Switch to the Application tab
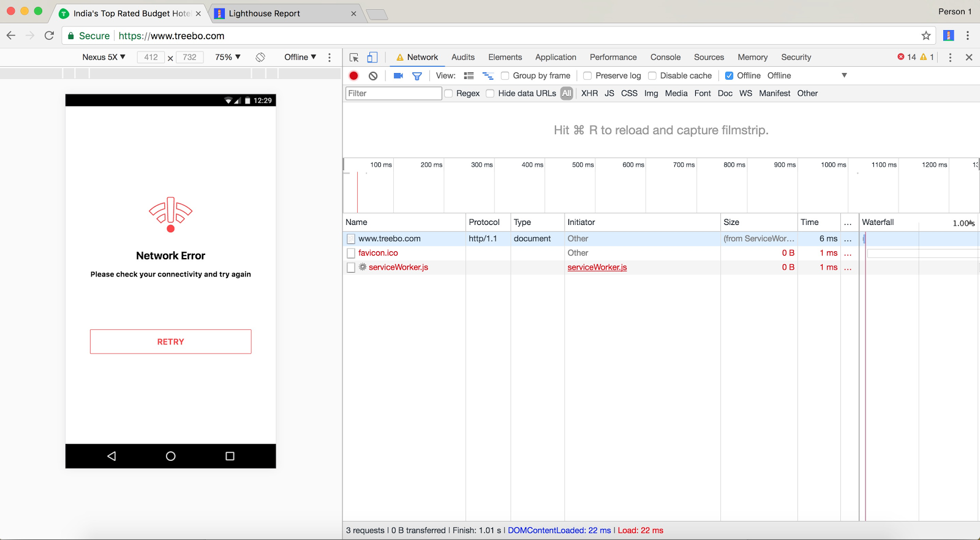 click(x=556, y=57)
